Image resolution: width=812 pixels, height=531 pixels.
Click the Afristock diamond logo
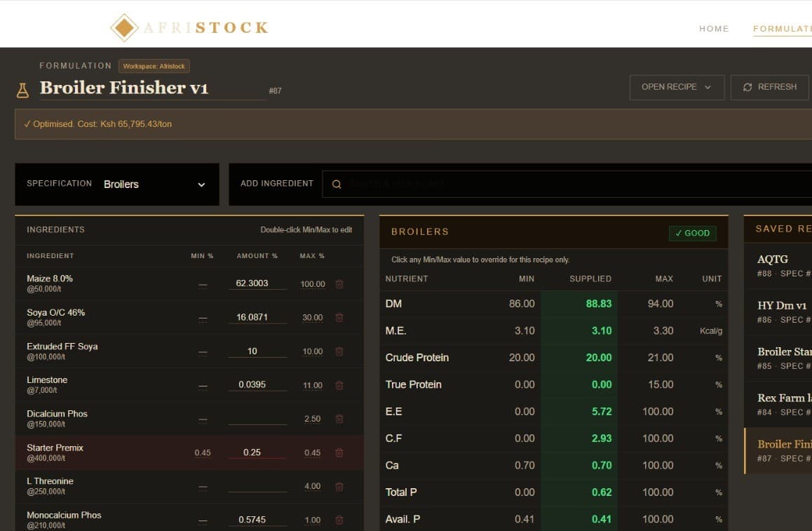[124, 27]
